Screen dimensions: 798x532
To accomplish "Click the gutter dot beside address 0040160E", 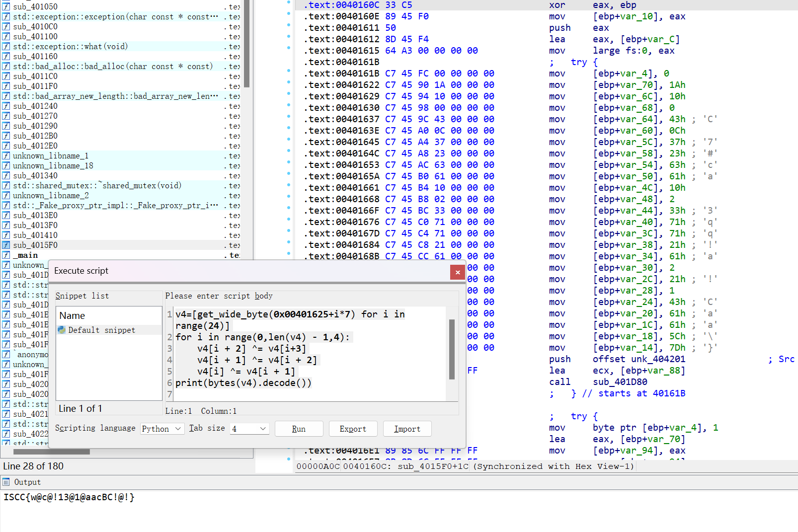I will (x=289, y=13).
